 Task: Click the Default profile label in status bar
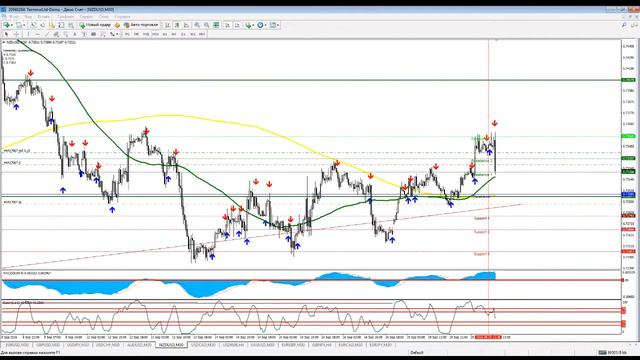[417, 352]
